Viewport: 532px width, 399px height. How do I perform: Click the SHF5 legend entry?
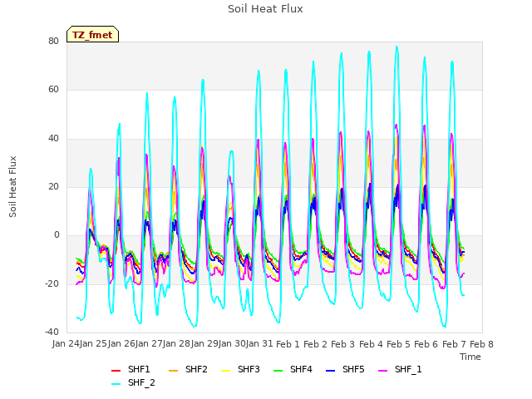345,369
